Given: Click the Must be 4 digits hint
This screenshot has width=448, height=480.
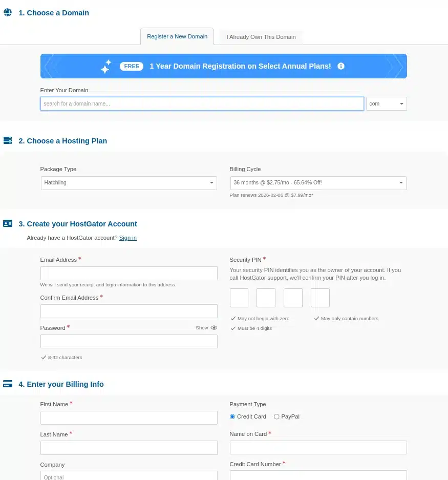Looking at the screenshot, I should click(254, 328).
